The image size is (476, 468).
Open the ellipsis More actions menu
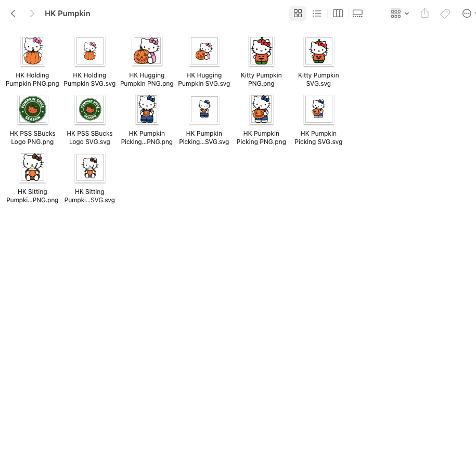click(467, 14)
